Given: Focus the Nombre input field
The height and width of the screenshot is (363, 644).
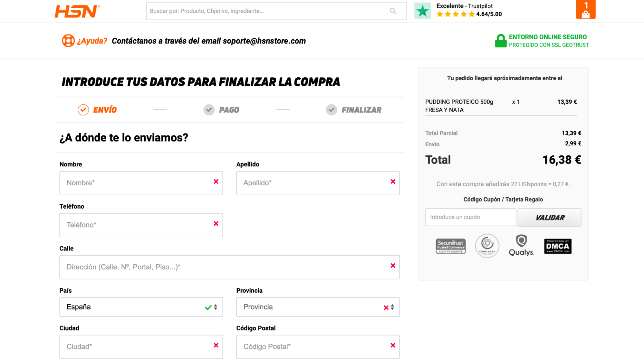Looking at the screenshot, I should [x=141, y=183].
